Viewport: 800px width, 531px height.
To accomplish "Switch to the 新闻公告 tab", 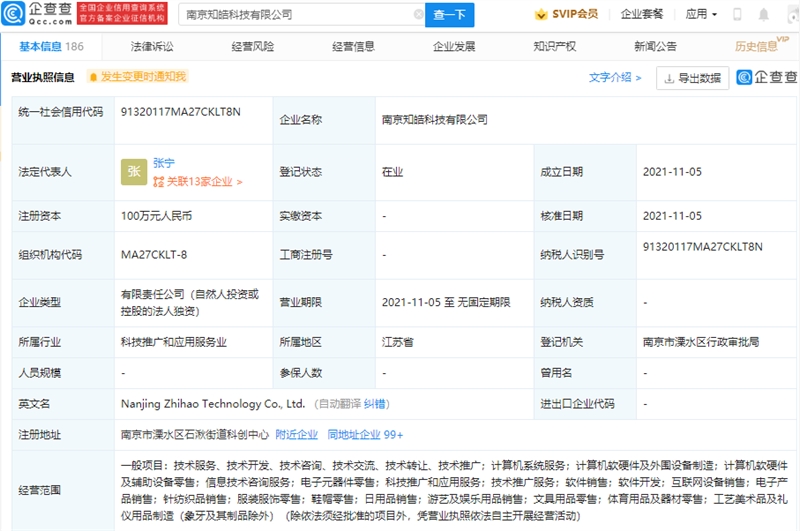I will 655,46.
